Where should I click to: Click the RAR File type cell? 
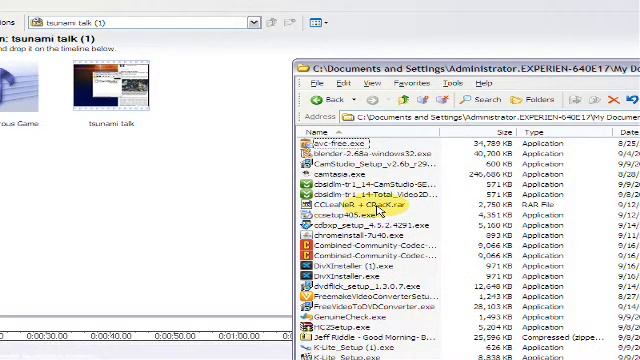[x=538, y=205]
